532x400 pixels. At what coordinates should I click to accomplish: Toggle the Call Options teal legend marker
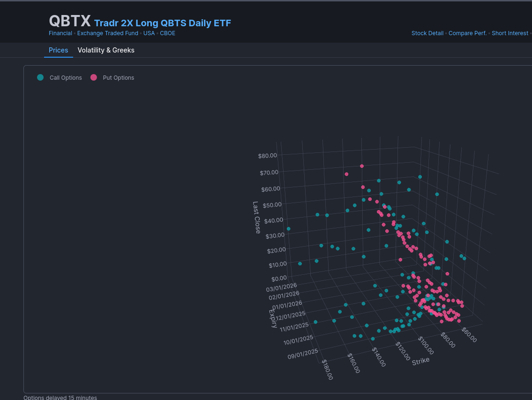pos(40,77)
